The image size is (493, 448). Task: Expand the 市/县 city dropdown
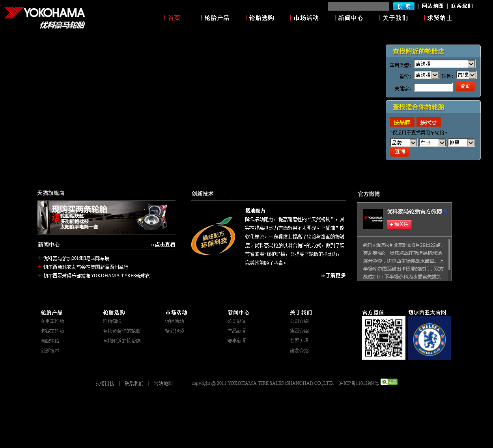[466, 75]
